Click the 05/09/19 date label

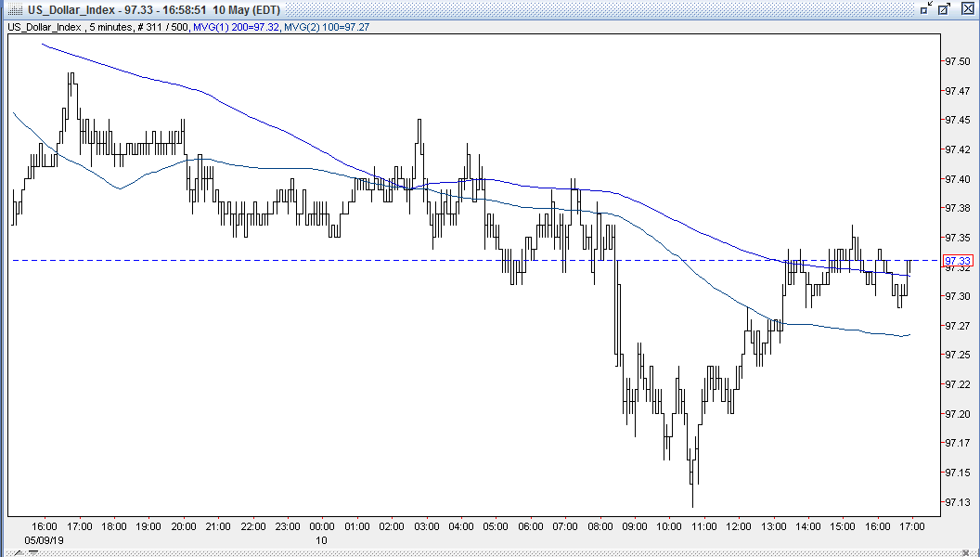click(x=43, y=539)
